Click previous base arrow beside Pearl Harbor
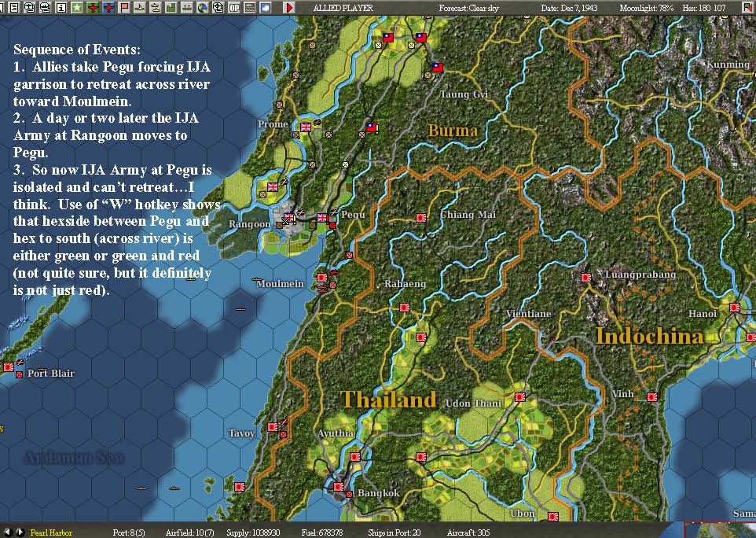The height and width of the screenshot is (538, 756). click(8, 532)
